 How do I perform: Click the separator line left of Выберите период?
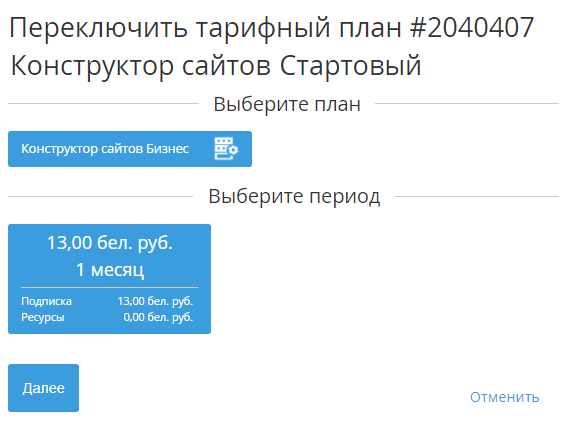point(101,197)
